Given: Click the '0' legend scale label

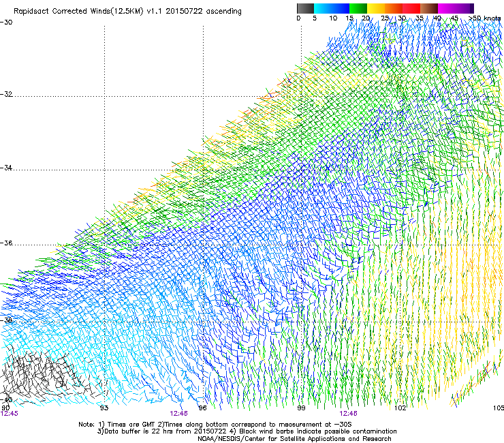Looking at the screenshot, I should (x=298, y=18).
